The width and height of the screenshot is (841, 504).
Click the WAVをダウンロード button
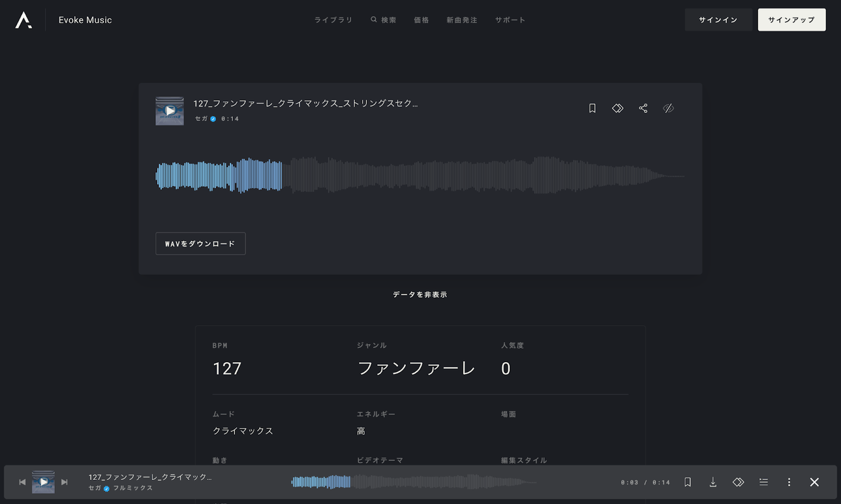pos(200,244)
